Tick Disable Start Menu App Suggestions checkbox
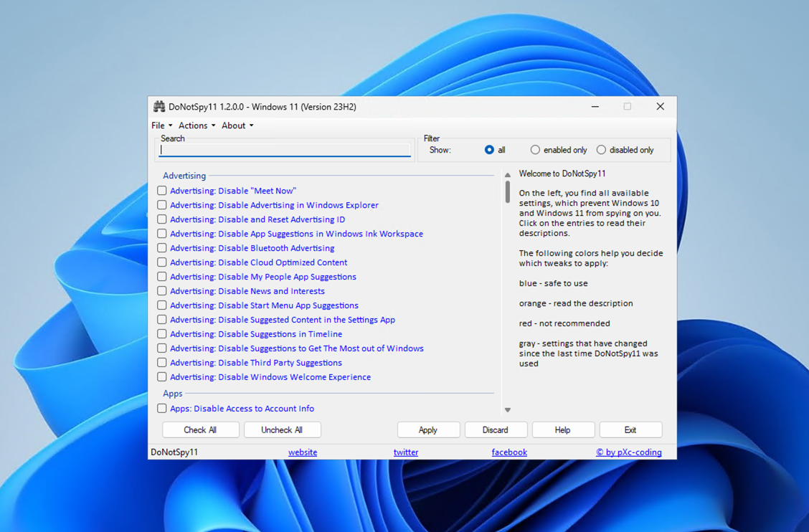The image size is (809, 532). point(162,305)
